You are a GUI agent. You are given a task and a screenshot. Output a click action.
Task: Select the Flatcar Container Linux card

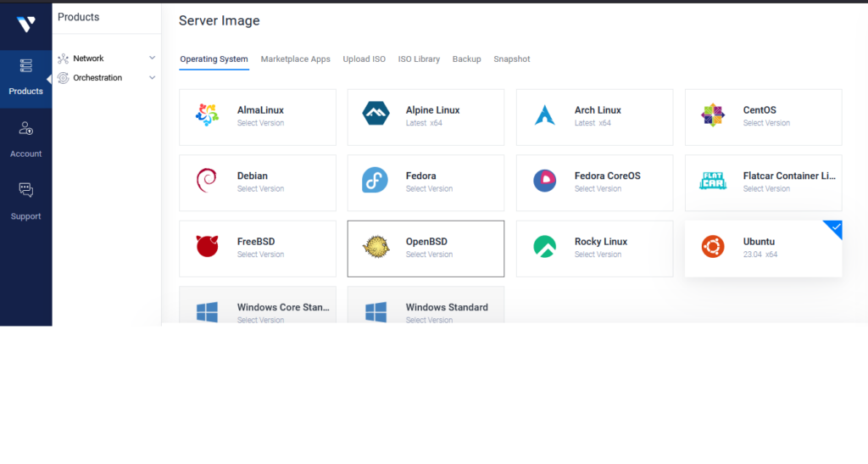[763, 182]
